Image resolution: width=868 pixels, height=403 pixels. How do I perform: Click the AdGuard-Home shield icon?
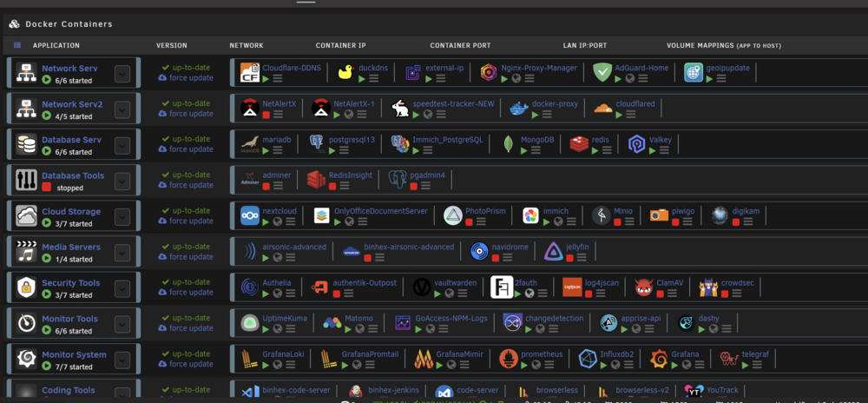[602, 72]
